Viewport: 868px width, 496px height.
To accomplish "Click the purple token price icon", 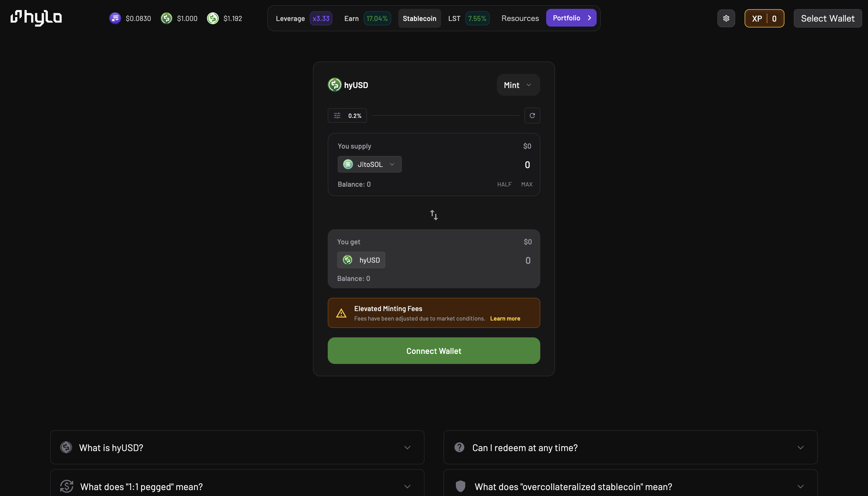I will tap(115, 18).
